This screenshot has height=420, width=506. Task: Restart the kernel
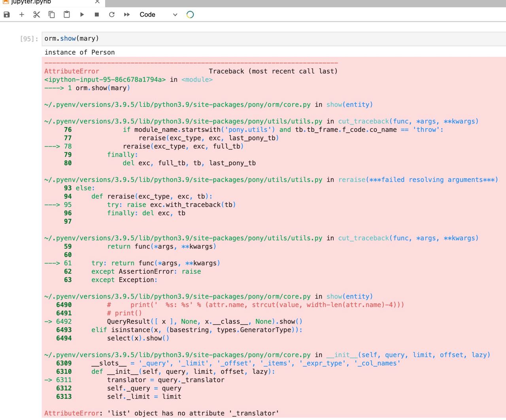pyautogui.click(x=112, y=15)
